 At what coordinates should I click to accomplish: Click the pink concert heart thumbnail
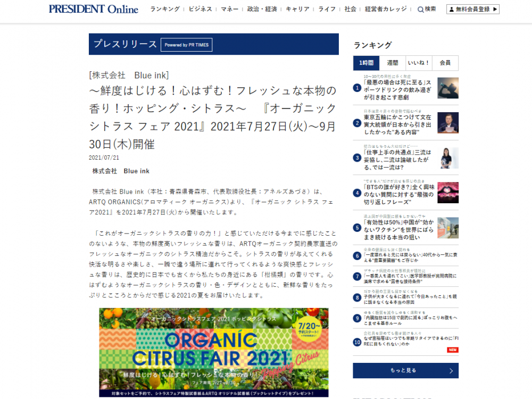coord(448,193)
